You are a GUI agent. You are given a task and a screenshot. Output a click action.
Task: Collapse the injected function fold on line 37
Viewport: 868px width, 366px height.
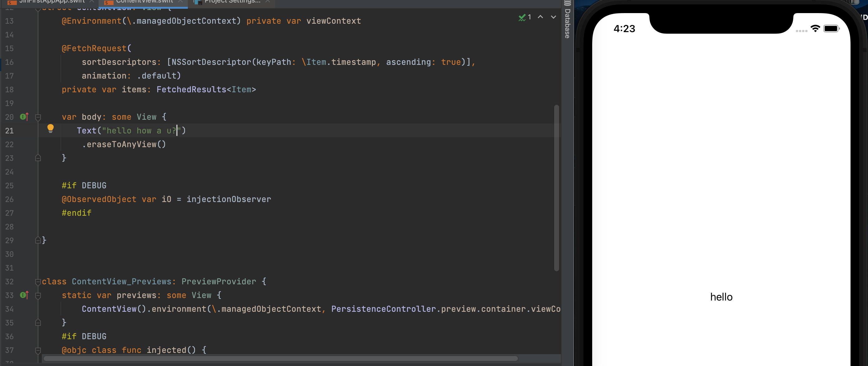pyautogui.click(x=38, y=350)
